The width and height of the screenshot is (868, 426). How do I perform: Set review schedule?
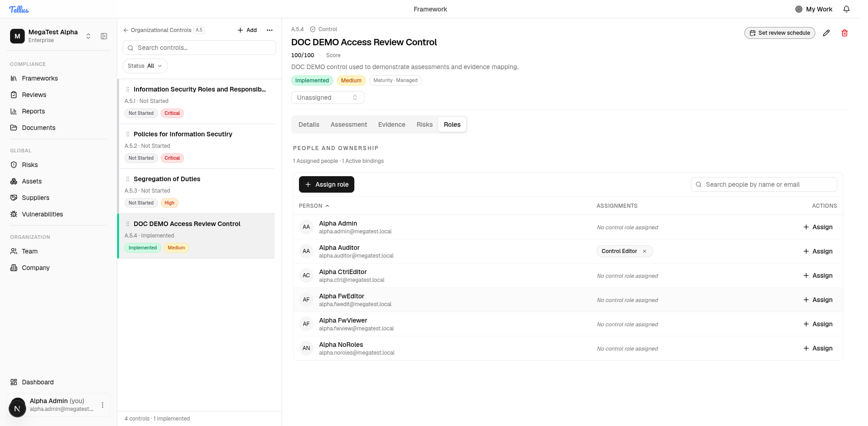(x=780, y=33)
